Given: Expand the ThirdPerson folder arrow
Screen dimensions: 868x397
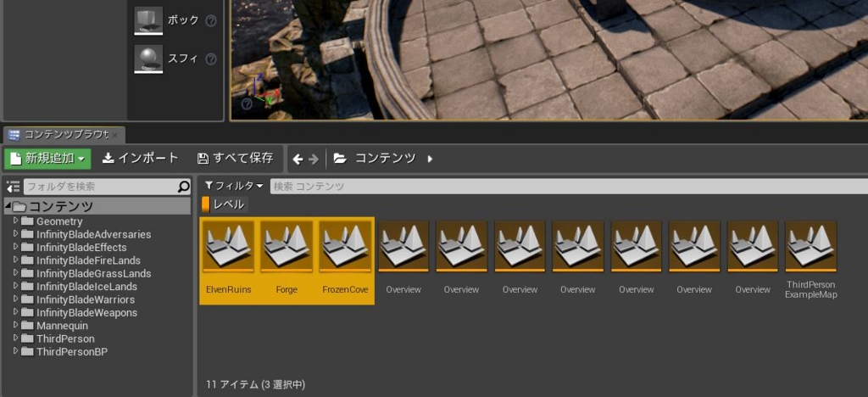Looking at the screenshot, I should (x=15, y=338).
